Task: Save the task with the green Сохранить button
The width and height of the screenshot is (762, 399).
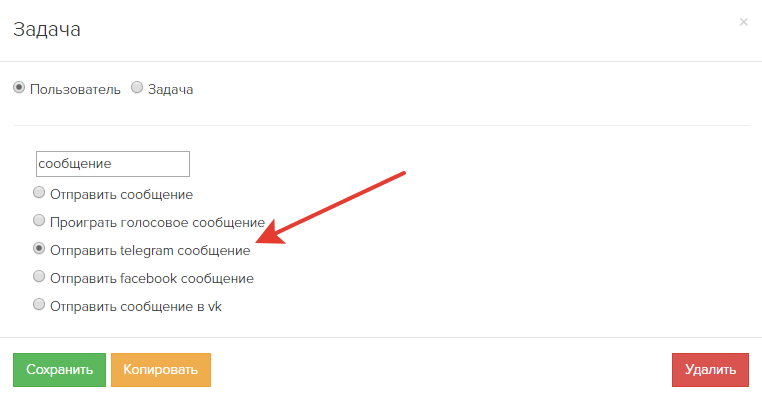Action: tap(59, 370)
